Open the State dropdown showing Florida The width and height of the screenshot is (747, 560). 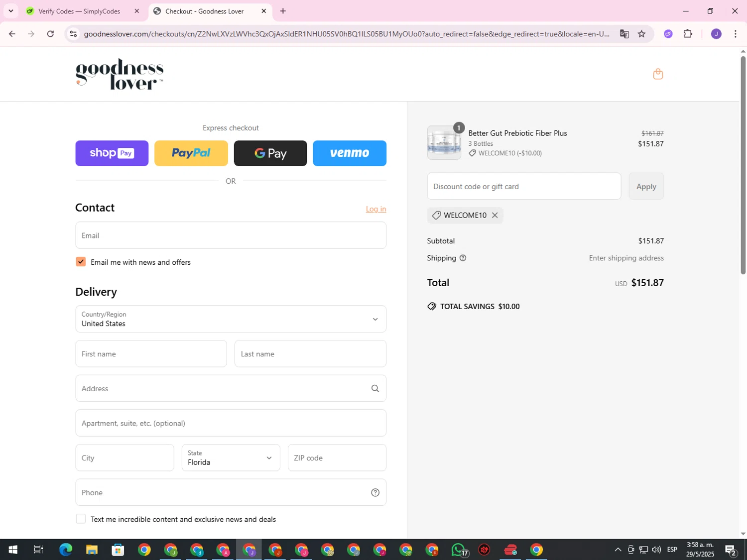(231, 457)
